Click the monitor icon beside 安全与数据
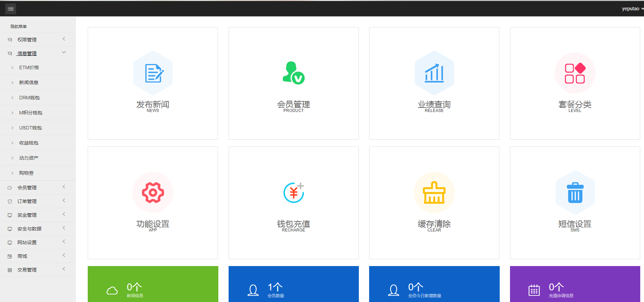The width and height of the screenshot is (644, 302). coord(10,229)
